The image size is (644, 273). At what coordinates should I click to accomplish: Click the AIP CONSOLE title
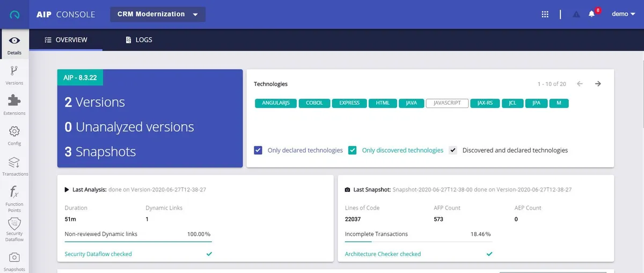(x=66, y=15)
